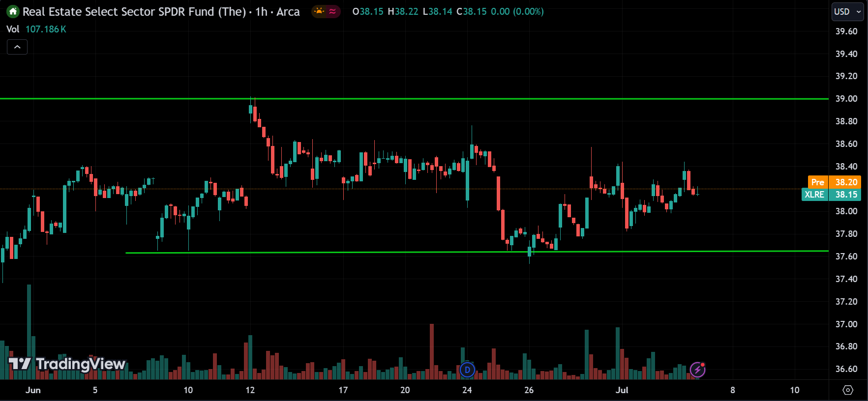Collapse the indicator legend with the chevron
Screen dimensions: 868x401
pyautogui.click(x=17, y=47)
